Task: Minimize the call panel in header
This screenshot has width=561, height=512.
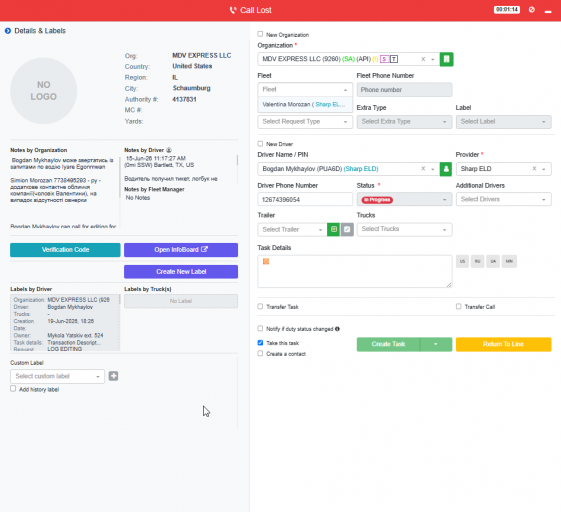Action: [548, 11]
